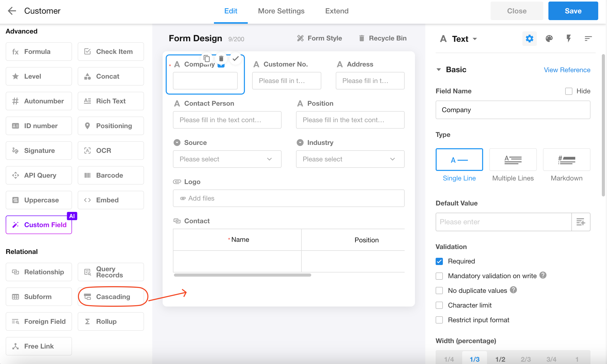Switch to the More Settings tab
The width and height of the screenshot is (607, 364).
coord(281,11)
